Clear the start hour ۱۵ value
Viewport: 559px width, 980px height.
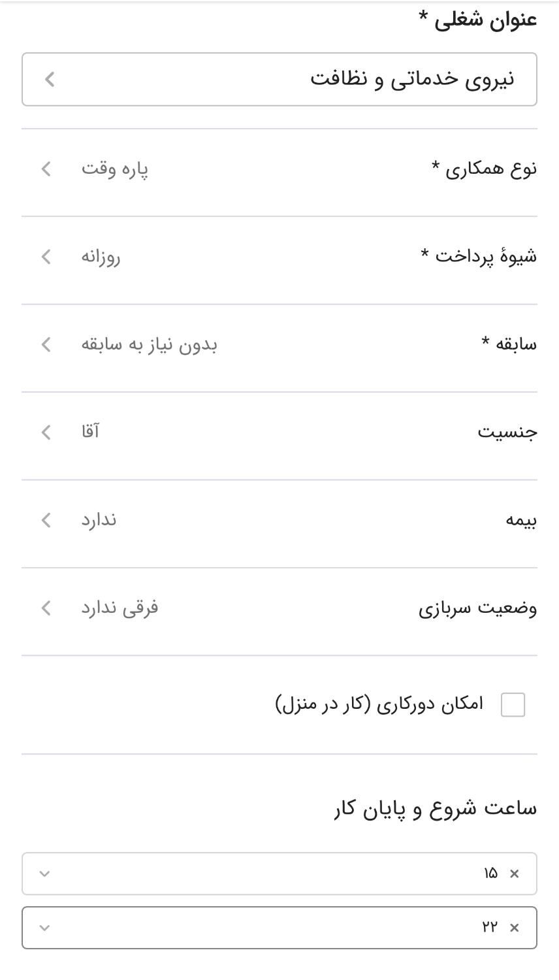(515, 874)
